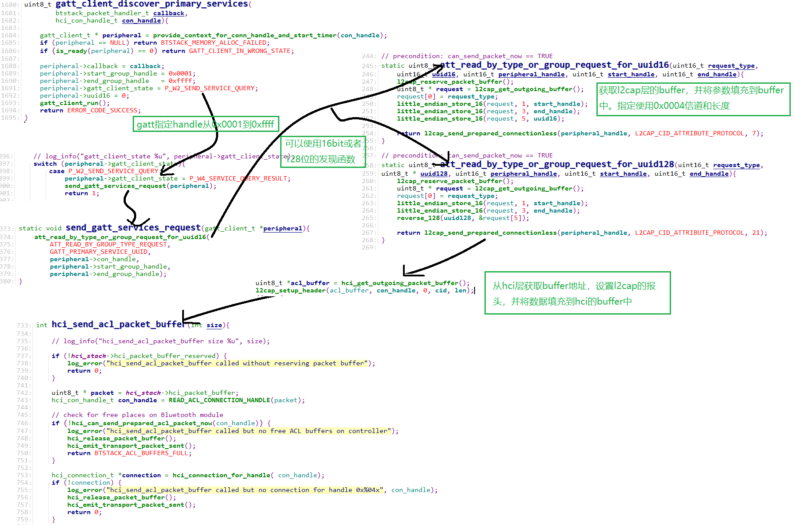Click con_handle parameter on line 1682
The image size is (812, 525).
coord(141,21)
